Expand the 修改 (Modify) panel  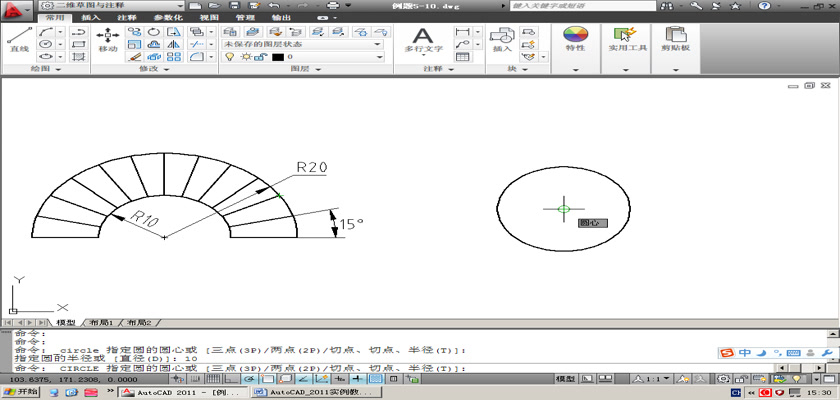pyautogui.click(x=154, y=69)
